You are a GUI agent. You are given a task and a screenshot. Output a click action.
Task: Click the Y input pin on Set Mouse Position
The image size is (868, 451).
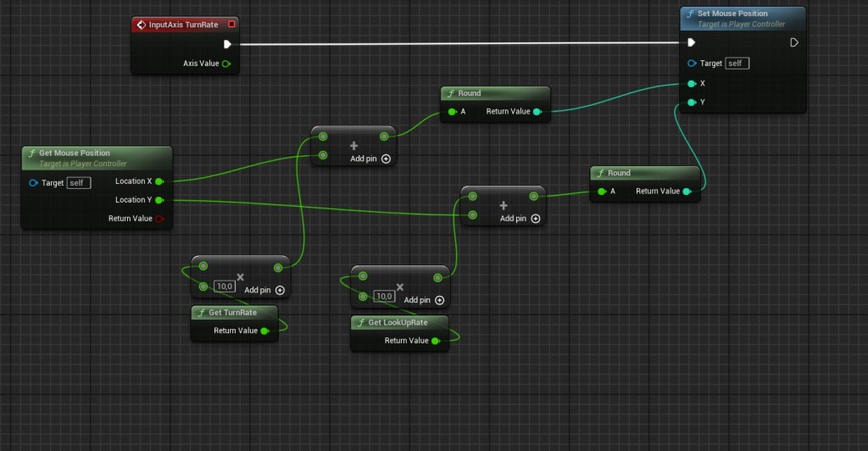[692, 103]
